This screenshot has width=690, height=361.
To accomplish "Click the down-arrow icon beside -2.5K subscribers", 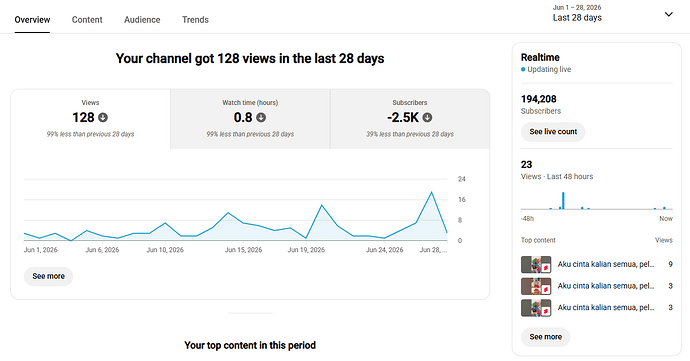I will 427,118.
